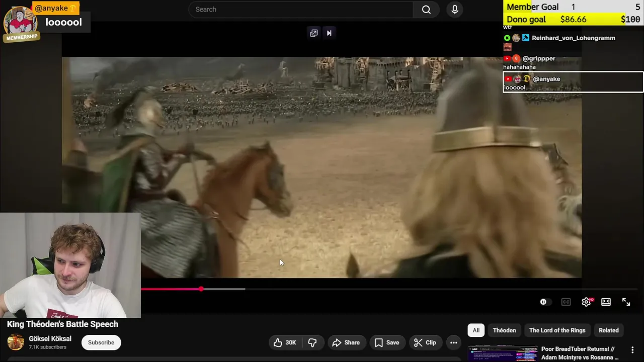Click the video player to pause
The image size is (644, 362).
(322, 167)
